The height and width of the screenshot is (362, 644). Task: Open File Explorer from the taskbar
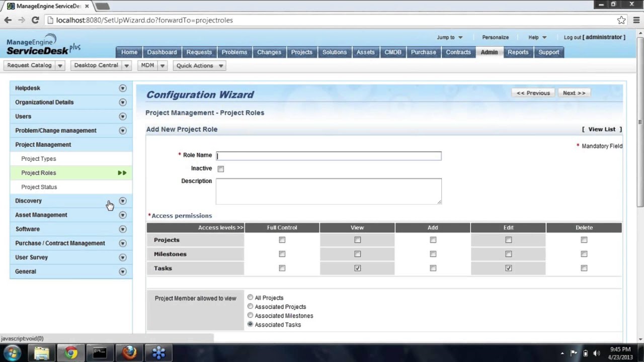click(x=41, y=353)
